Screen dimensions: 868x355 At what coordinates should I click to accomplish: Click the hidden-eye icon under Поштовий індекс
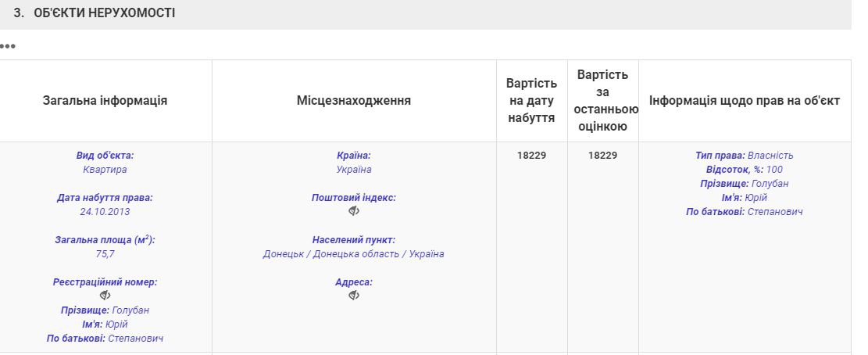tap(354, 211)
